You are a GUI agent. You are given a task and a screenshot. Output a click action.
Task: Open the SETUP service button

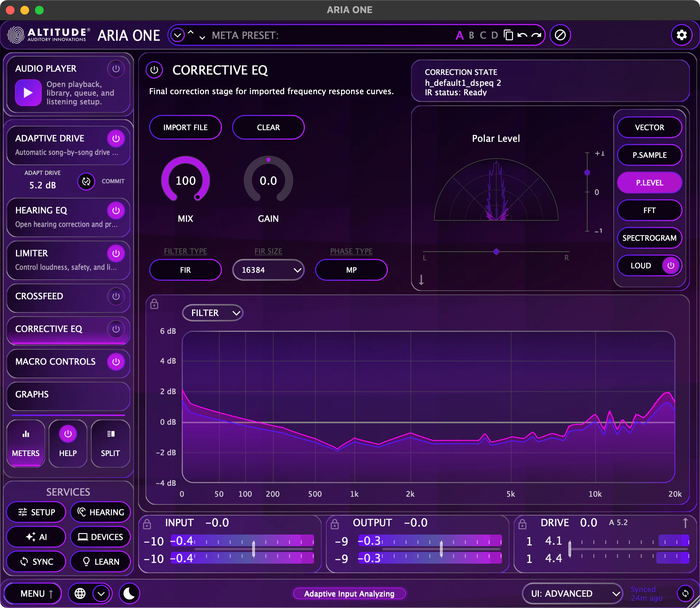36,512
